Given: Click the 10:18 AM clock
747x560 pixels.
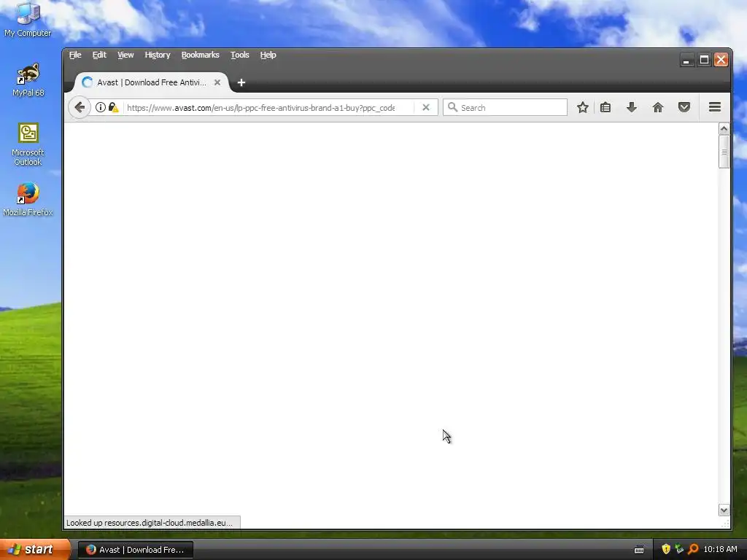Looking at the screenshot, I should click(x=720, y=549).
